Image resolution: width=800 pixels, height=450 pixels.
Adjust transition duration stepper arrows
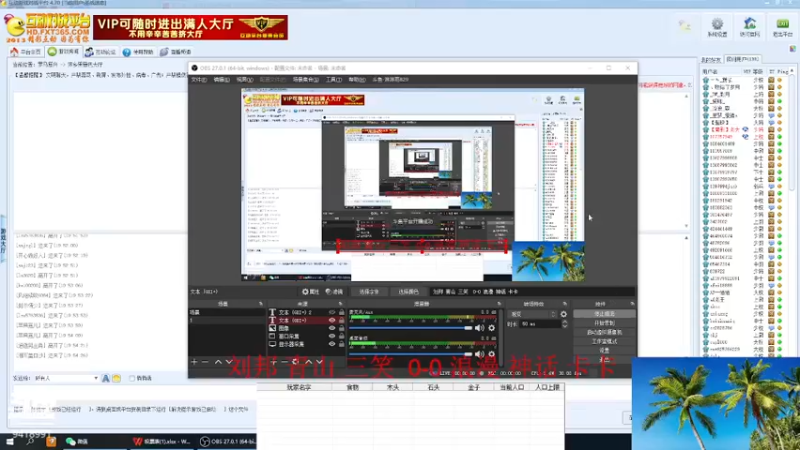(x=564, y=324)
